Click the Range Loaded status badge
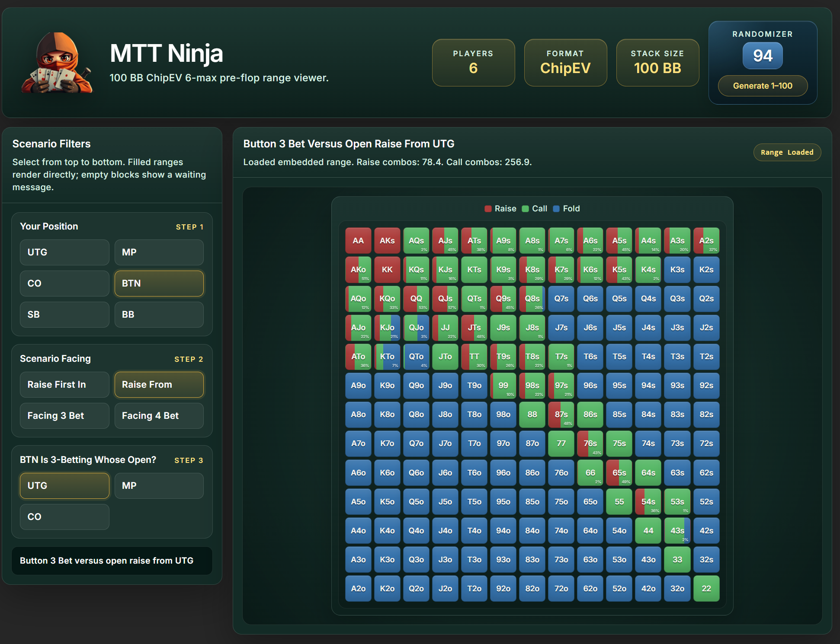The width and height of the screenshot is (840, 644). coord(787,153)
